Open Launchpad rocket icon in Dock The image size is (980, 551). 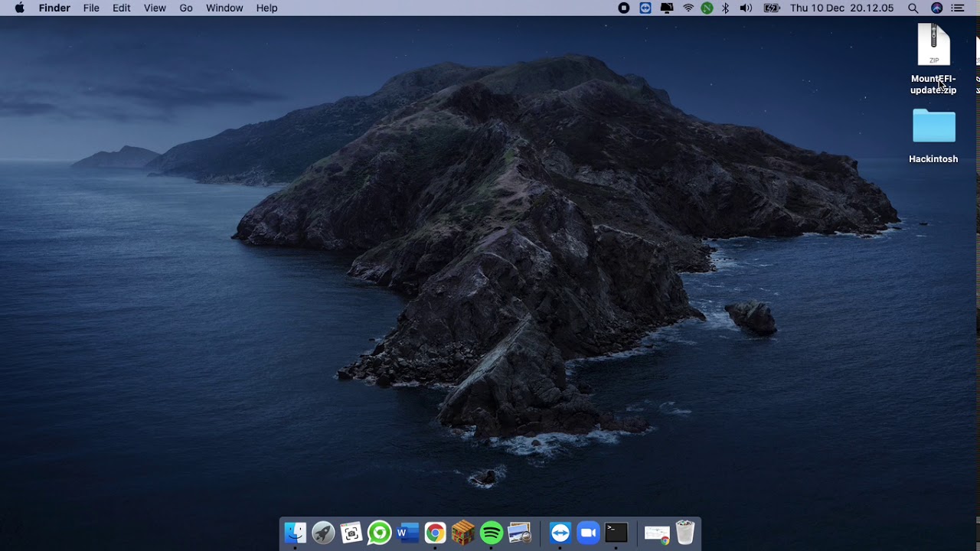[x=323, y=533]
